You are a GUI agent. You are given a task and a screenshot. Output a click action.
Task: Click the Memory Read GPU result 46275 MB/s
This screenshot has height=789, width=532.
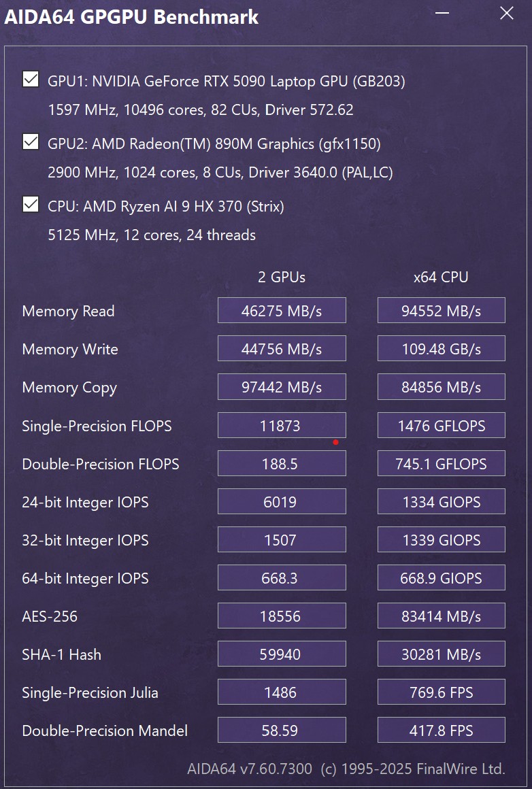point(282,310)
